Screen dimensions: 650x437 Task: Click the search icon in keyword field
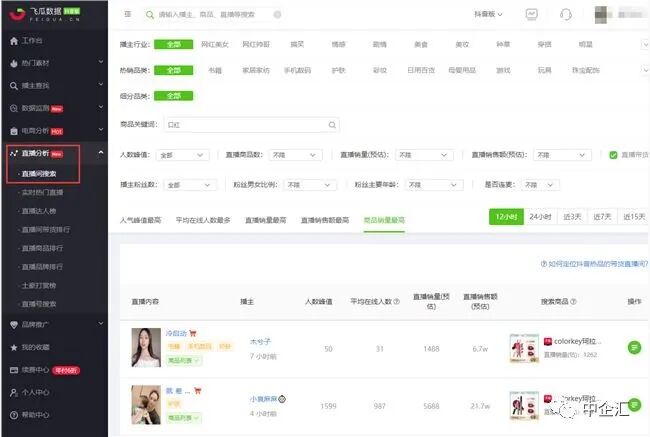[x=332, y=125]
